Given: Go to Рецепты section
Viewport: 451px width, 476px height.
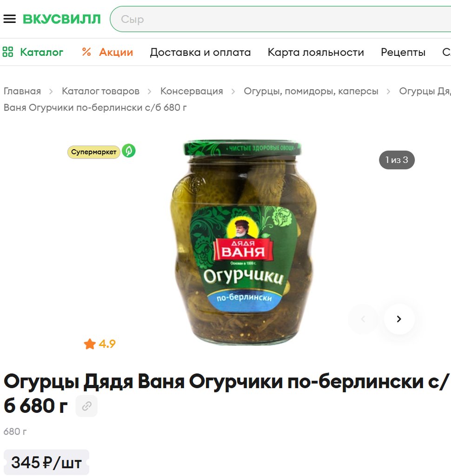Looking at the screenshot, I should tap(403, 52).
